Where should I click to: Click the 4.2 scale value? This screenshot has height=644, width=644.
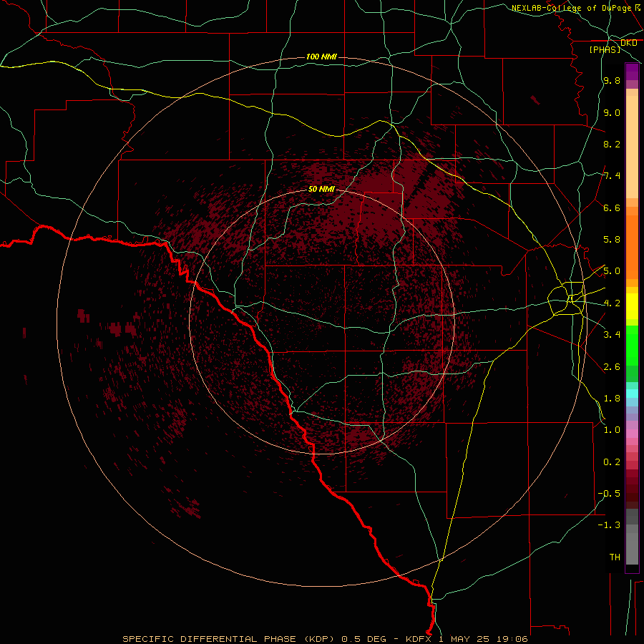coord(612,303)
